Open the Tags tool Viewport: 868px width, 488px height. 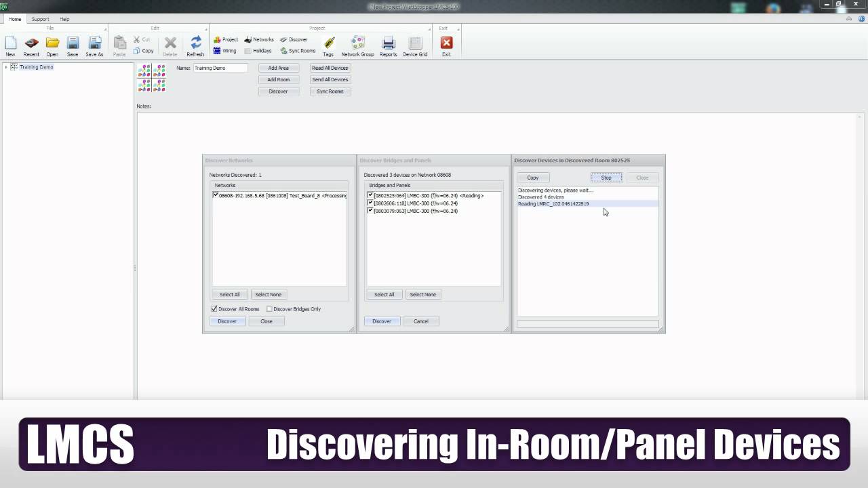coord(328,46)
